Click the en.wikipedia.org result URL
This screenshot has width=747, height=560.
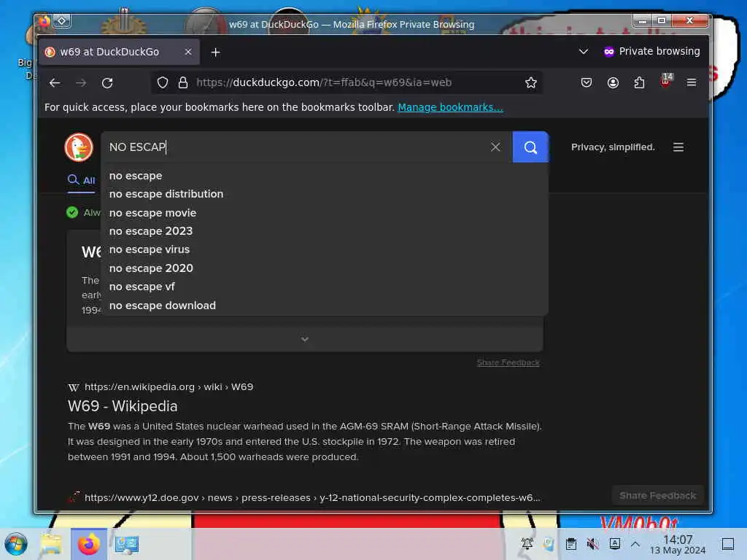point(169,386)
